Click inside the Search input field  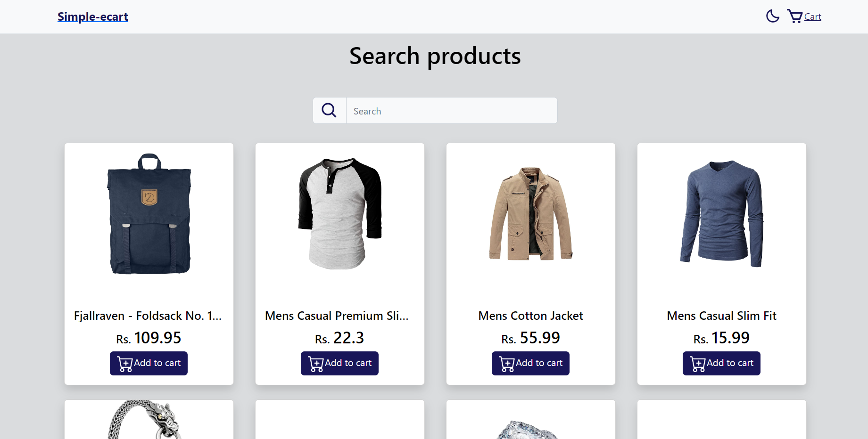tap(451, 110)
